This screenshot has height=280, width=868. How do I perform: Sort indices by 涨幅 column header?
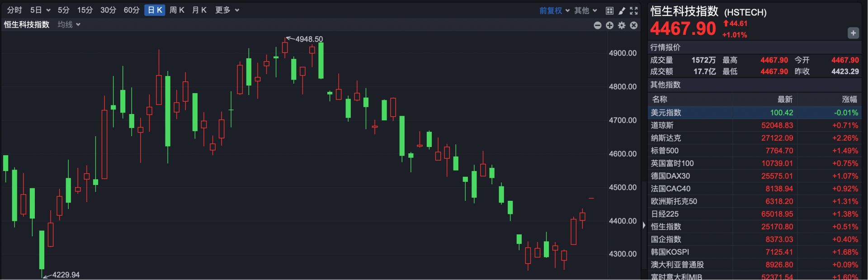pos(849,99)
